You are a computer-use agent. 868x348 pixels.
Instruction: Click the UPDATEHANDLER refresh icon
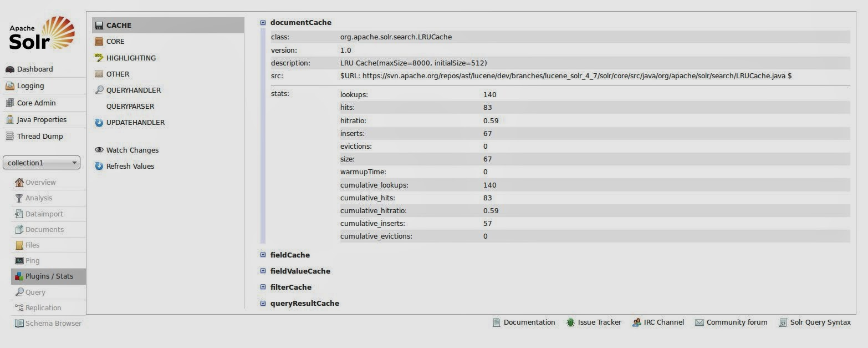click(x=99, y=123)
